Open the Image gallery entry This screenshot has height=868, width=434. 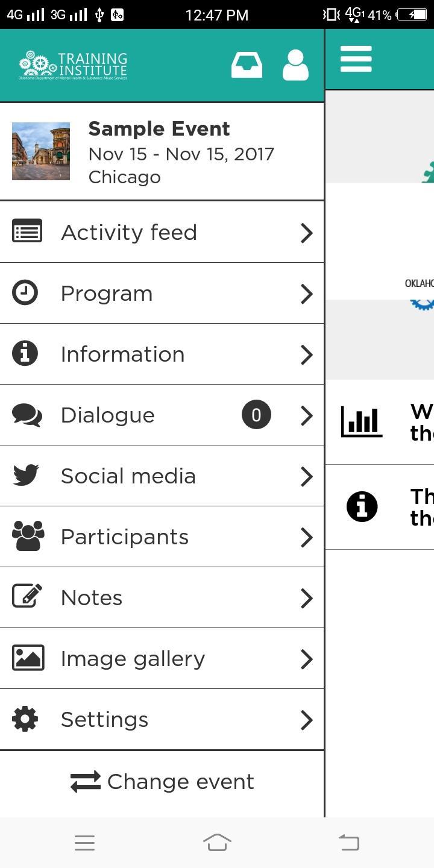tap(133, 659)
